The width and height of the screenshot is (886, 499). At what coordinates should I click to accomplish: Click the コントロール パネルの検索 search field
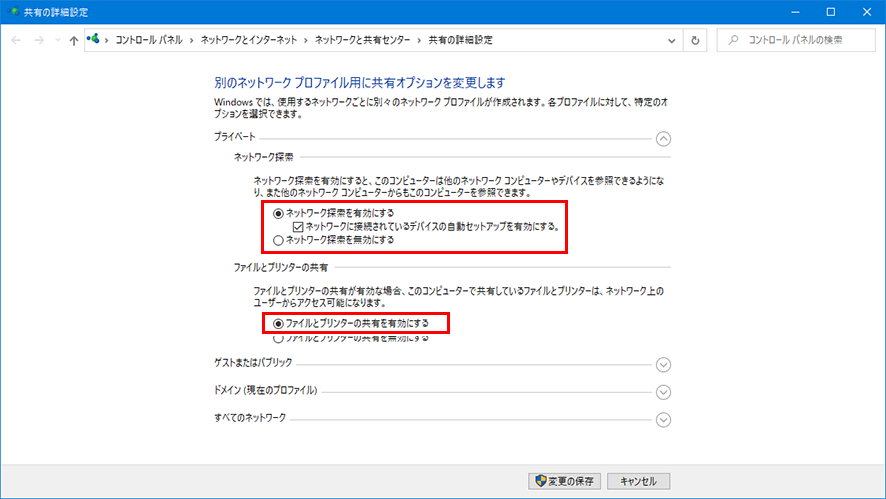pos(796,40)
